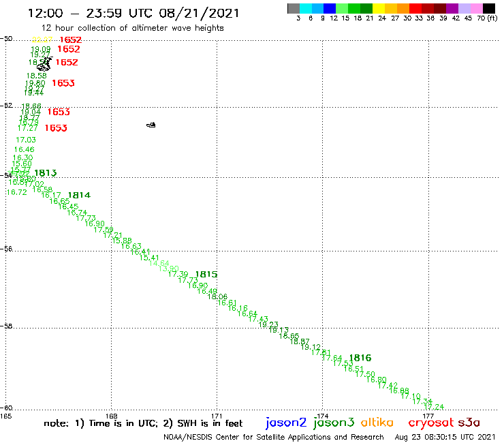
Task: Select the dark blue color scale swatch
Action: click(330, 9)
